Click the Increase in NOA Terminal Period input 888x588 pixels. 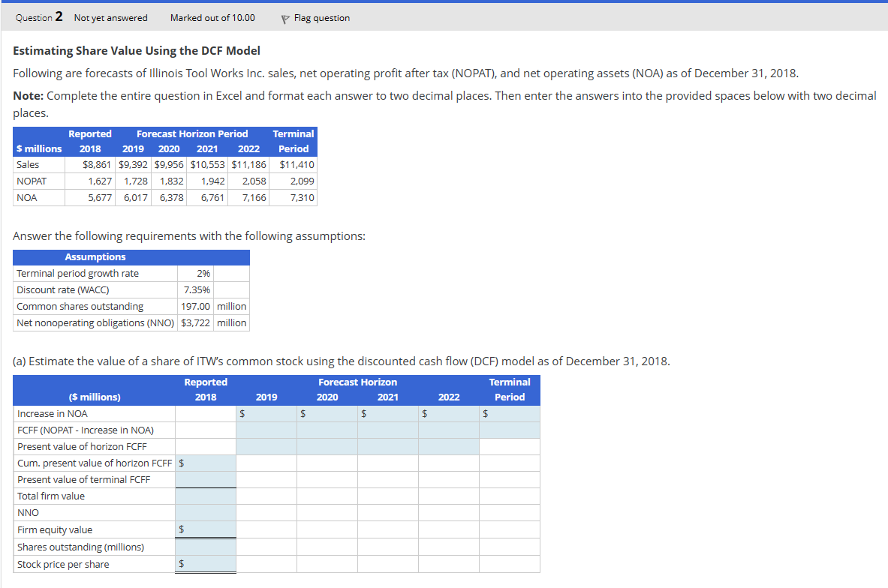[510, 413]
